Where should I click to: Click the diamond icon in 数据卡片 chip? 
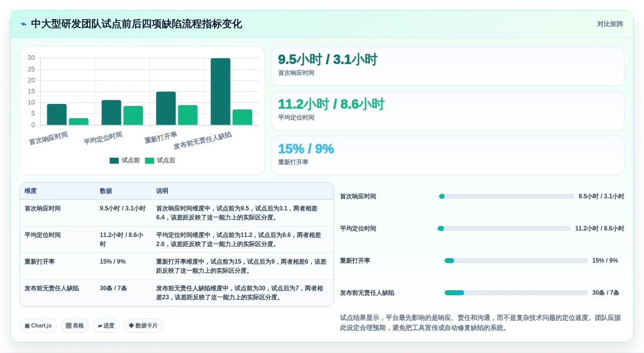(131, 325)
